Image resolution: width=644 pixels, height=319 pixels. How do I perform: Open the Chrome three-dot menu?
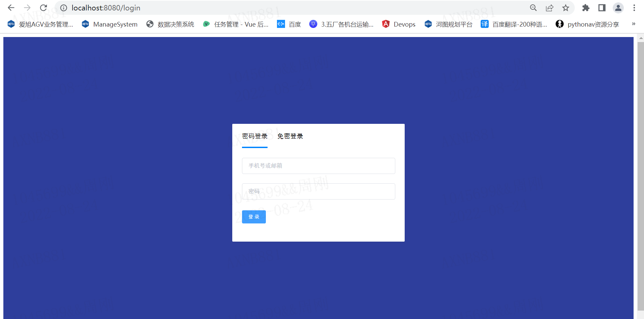(634, 8)
